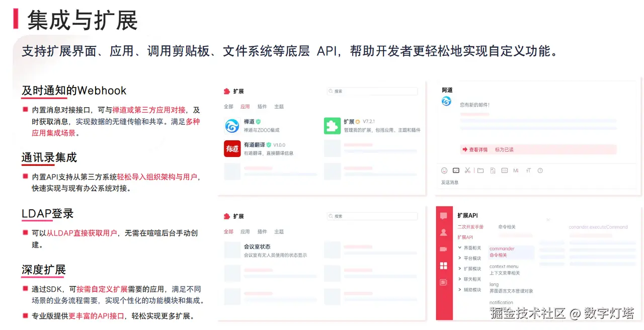Click the 命令相关 heading in API panel

(x=507, y=227)
